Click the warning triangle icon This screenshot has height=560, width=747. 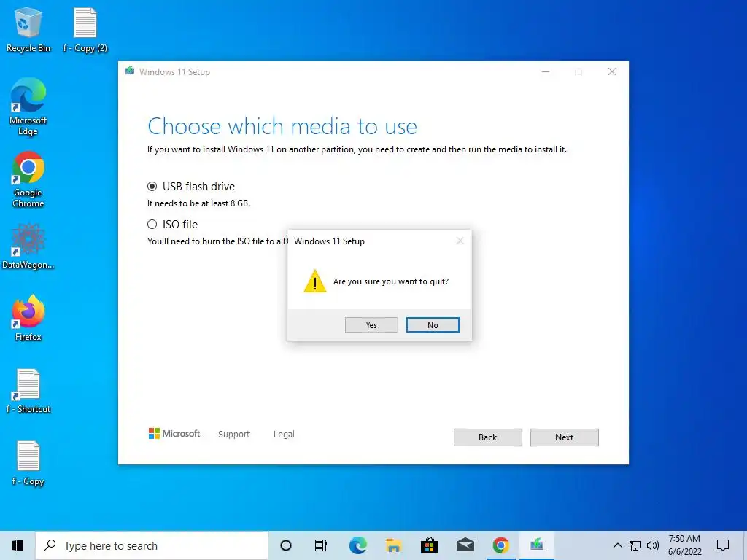click(315, 281)
